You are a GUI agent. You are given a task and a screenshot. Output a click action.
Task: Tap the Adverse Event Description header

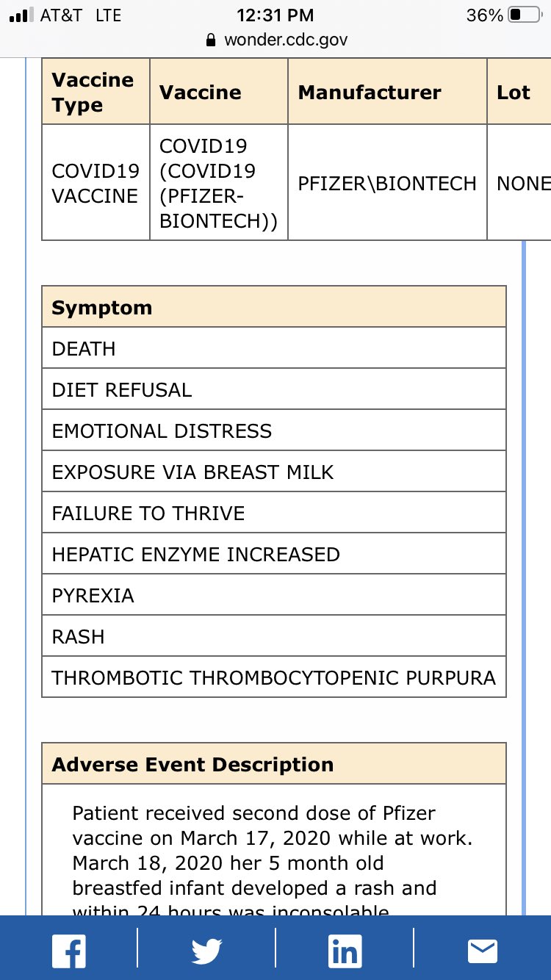(x=274, y=764)
